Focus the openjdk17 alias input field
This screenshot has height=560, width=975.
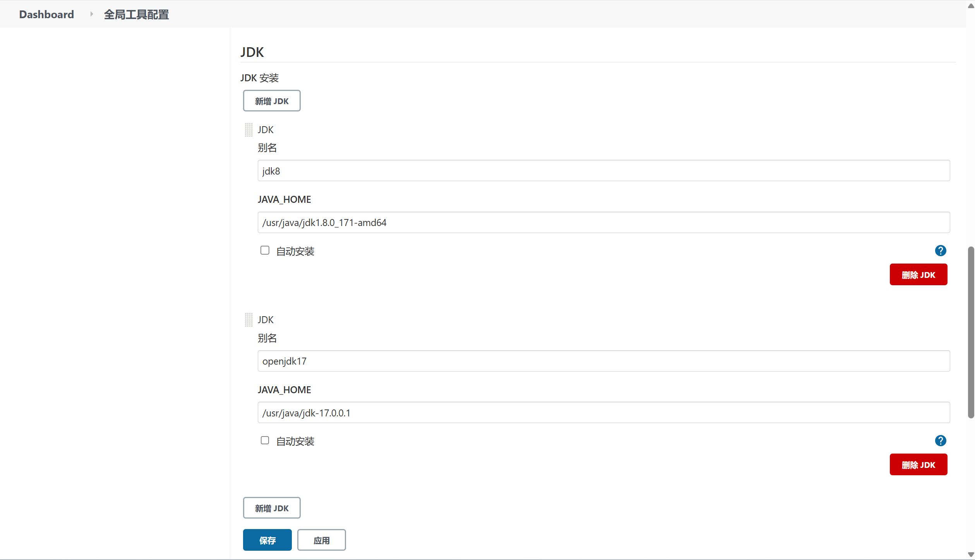603,361
